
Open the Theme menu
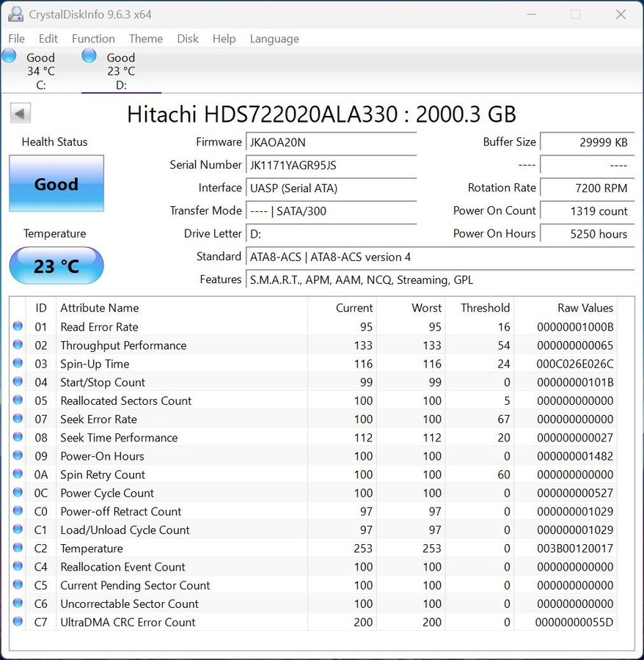(x=146, y=39)
